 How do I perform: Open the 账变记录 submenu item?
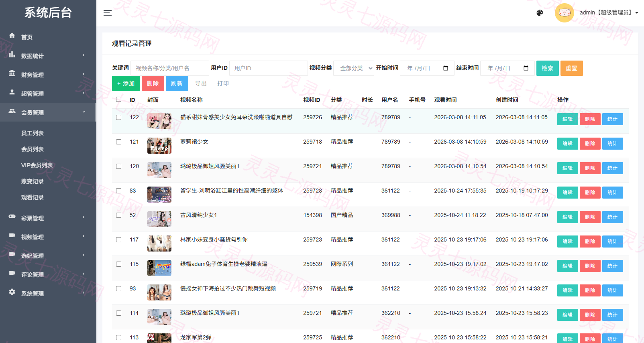(33, 181)
